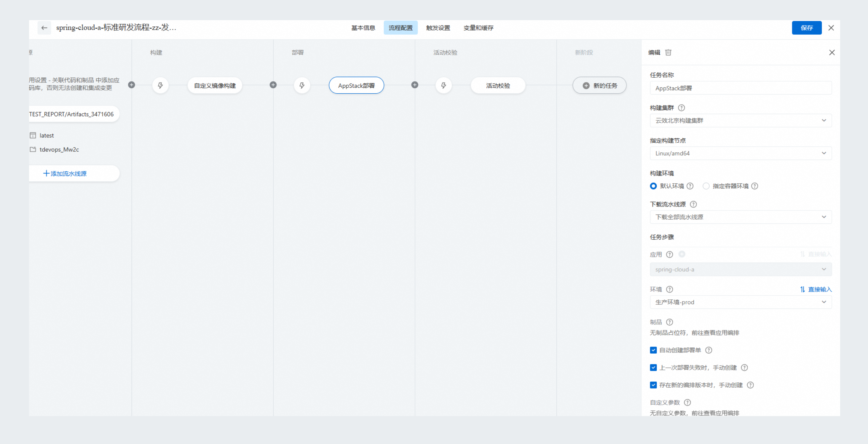Image resolution: width=868 pixels, height=444 pixels.
Task: Show help for 默认环境
Action: click(x=690, y=186)
